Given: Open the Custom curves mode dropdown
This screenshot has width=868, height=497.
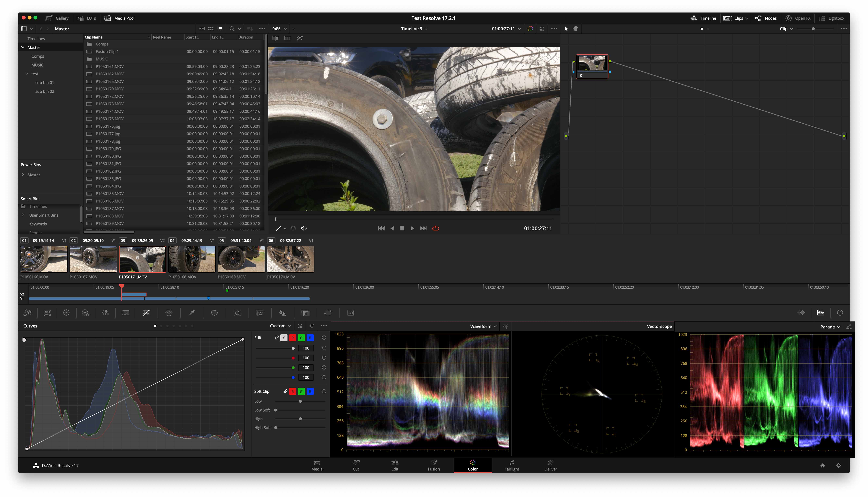Looking at the screenshot, I should [x=280, y=326].
